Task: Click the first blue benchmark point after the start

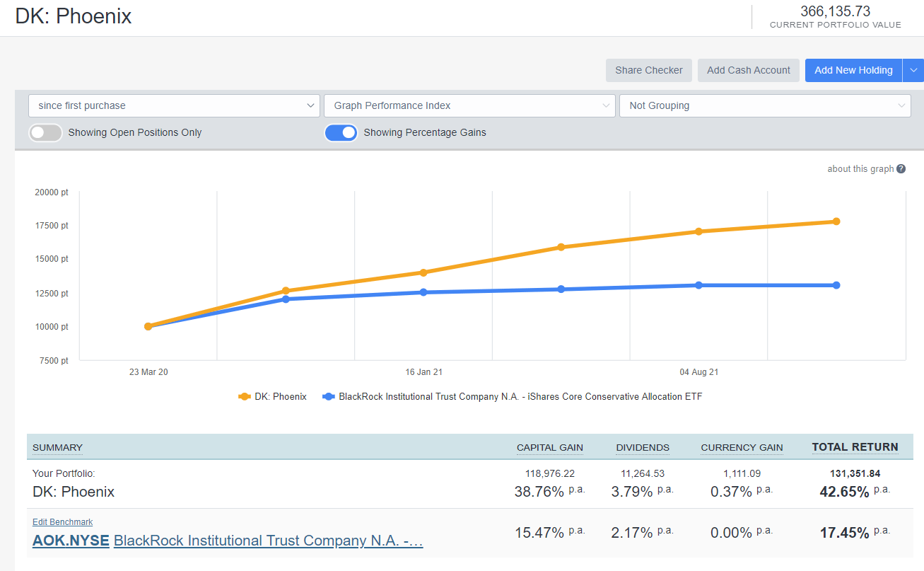Action: point(286,299)
